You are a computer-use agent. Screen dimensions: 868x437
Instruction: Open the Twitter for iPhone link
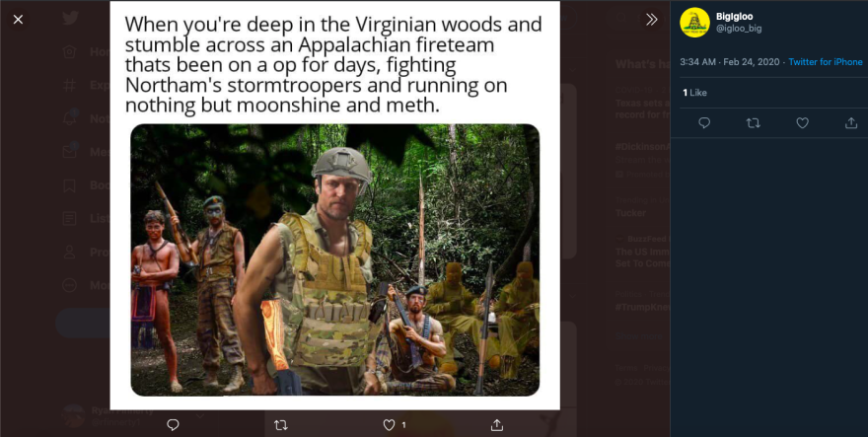click(826, 62)
